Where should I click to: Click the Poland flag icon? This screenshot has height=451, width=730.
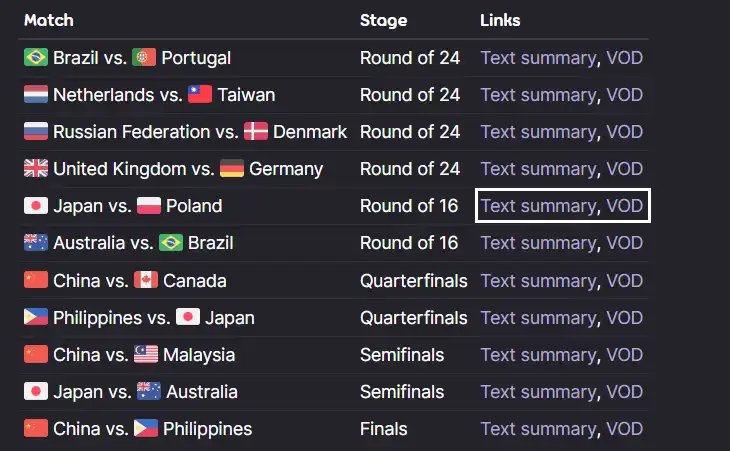click(149, 206)
